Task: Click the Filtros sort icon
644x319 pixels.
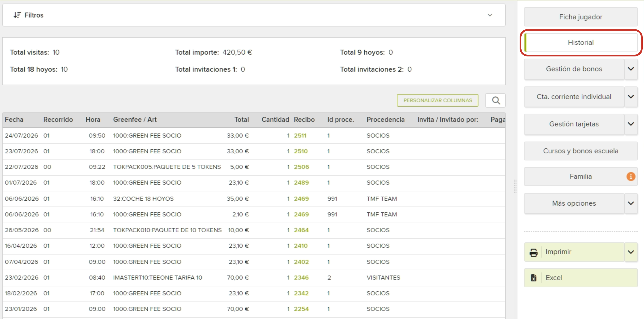Action: tap(17, 15)
